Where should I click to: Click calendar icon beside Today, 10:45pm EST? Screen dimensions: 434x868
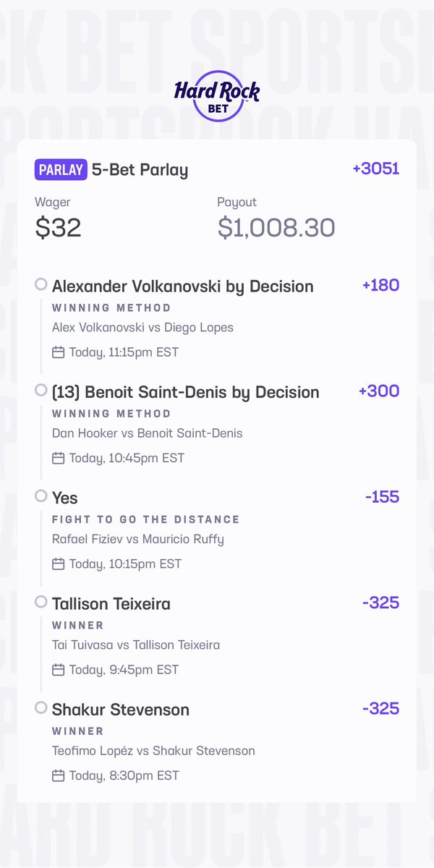pos(59,458)
